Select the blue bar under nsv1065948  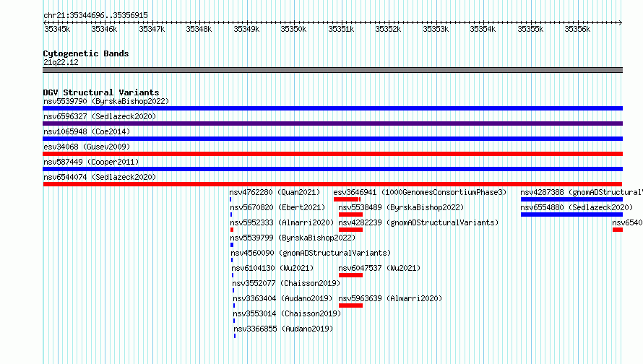coord(332,139)
